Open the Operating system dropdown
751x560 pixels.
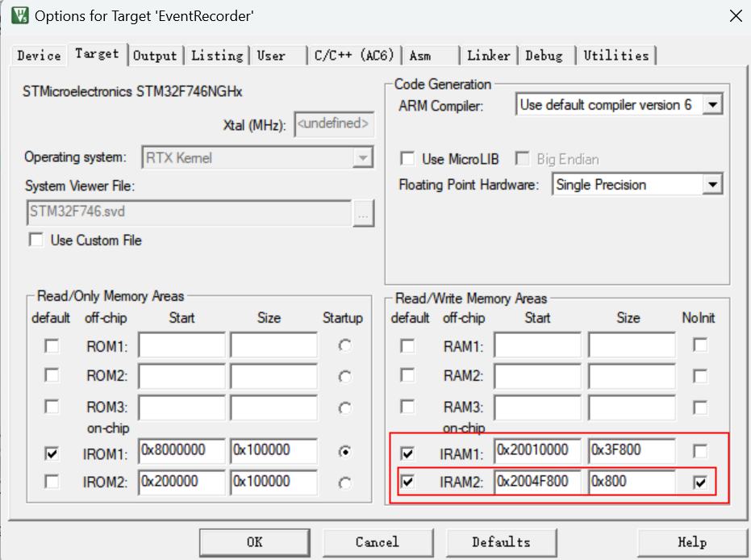click(363, 158)
